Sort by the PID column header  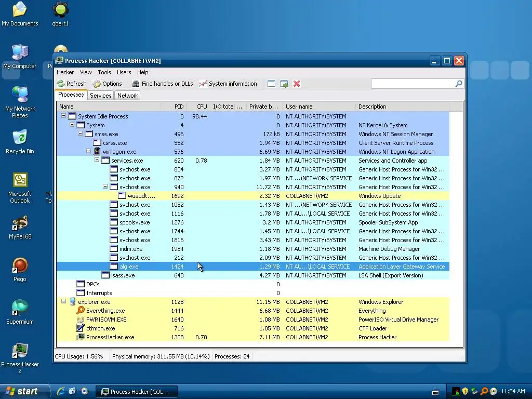[174, 107]
